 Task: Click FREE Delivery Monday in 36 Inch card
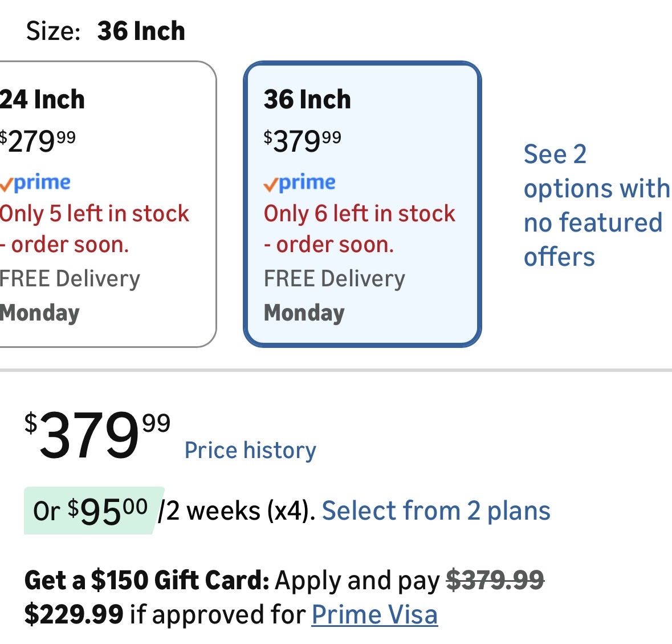(334, 295)
